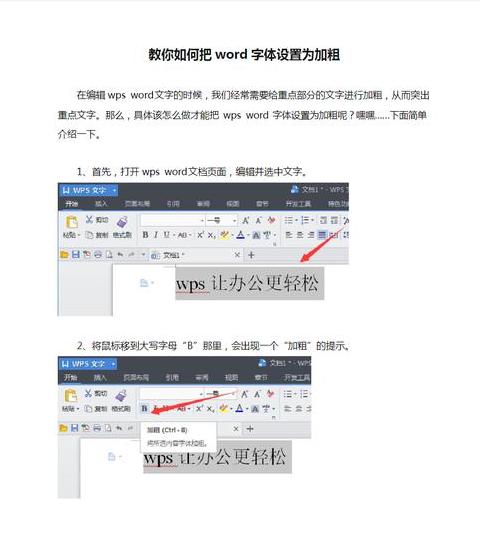Switch to the 视图 tab in step 1 screenshot
The height and width of the screenshot is (534, 480).
click(233, 204)
